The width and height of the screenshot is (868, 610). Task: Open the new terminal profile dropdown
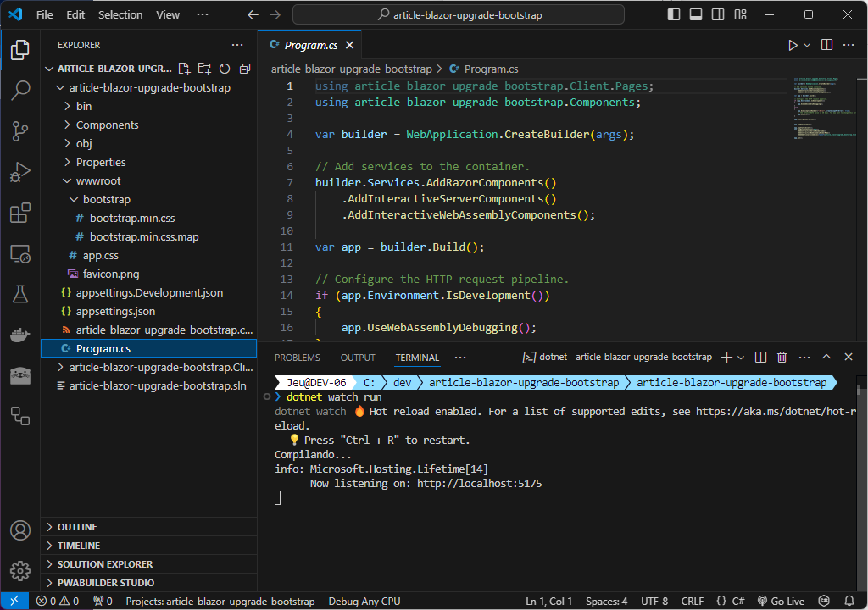click(x=741, y=358)
